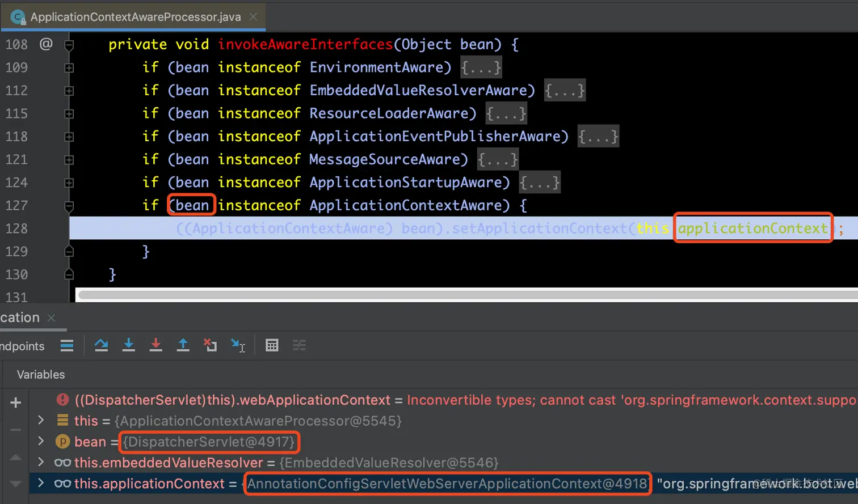Click the watch glasses icon next to this.embeddedValueResolver
The image size is (858, 504).
coord(62,463)
